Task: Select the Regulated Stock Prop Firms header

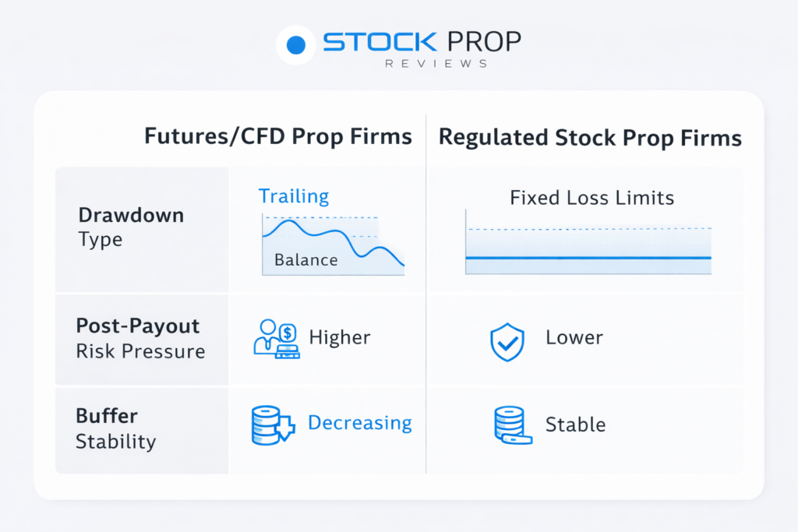Action: 590,138
